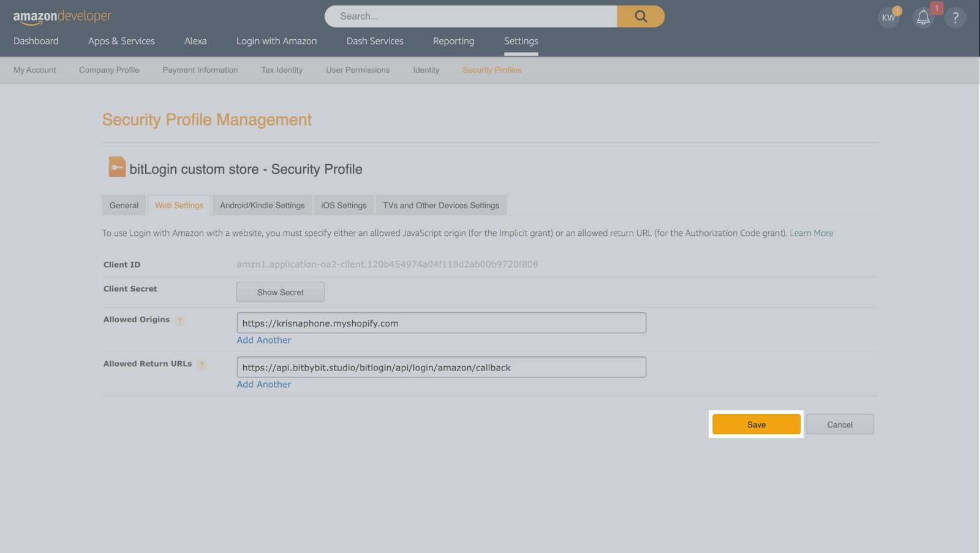Click the Client ID value text
The height and width of the screenshot is (553, 980).
pyautogui.click(x=388, y=265)
